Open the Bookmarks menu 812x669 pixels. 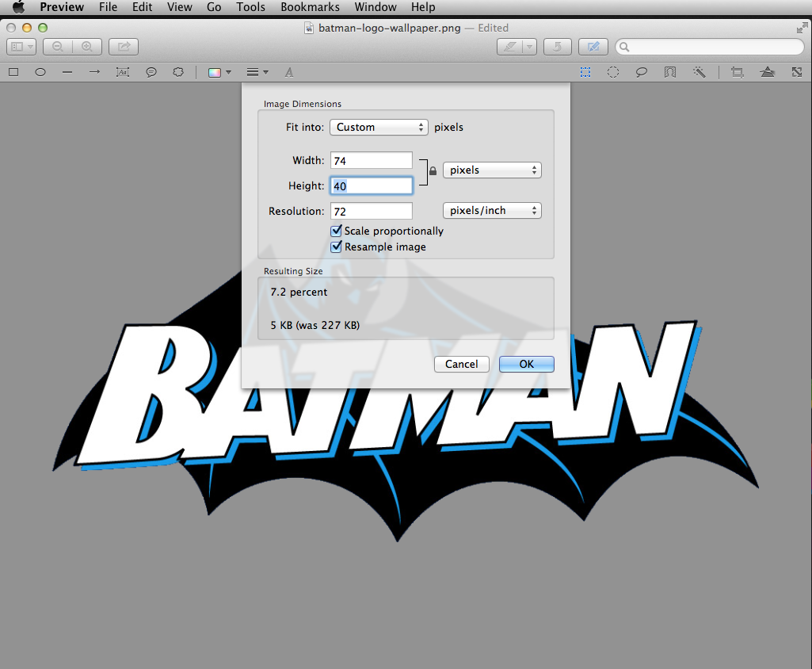(x=310, y=7)
